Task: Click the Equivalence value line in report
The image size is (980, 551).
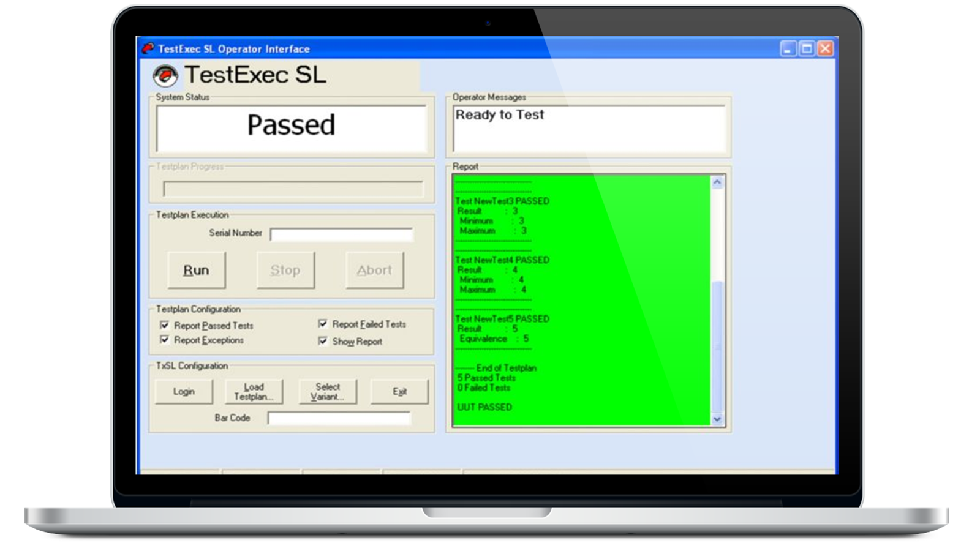Action: [494, 339]
